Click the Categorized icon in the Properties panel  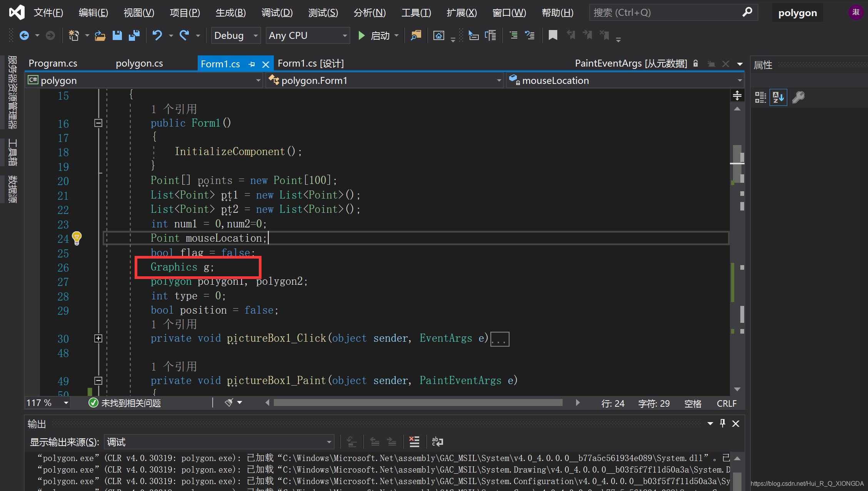click(x=760, y=97)
